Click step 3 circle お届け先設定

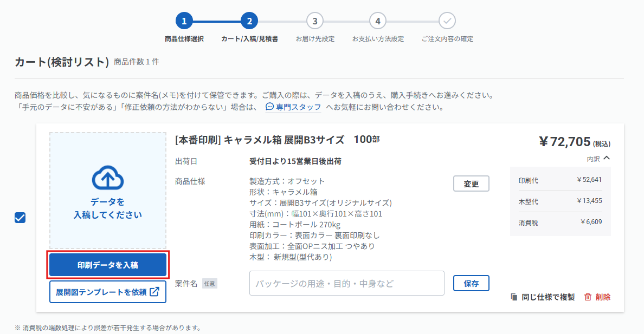point(314,21)
